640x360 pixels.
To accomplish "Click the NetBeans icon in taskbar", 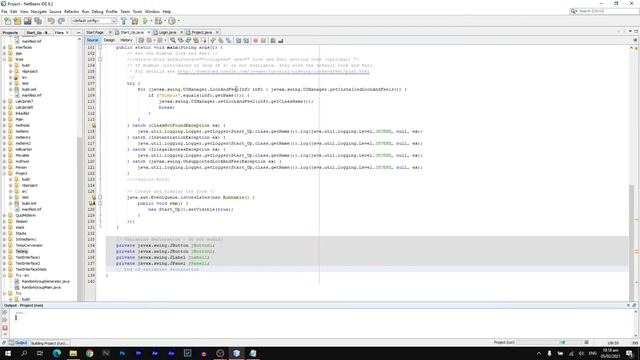I will click(236, 353).
